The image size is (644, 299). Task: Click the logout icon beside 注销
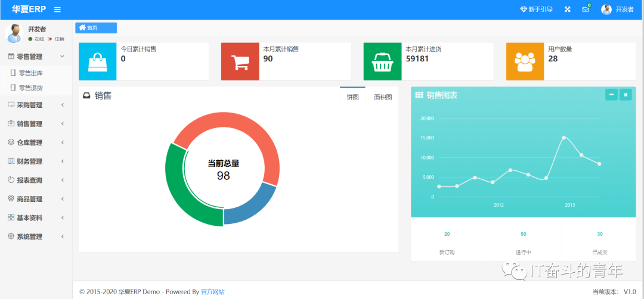click(50, 39)
